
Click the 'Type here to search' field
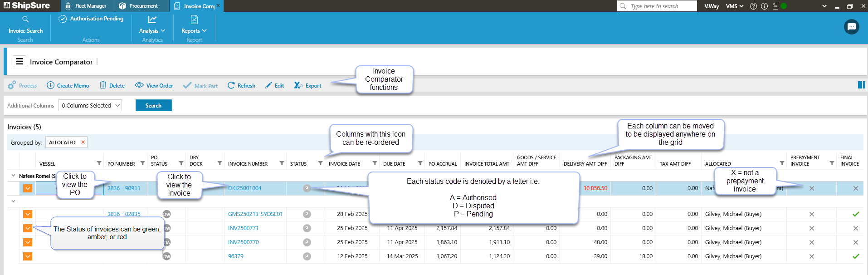pos(657,6)
